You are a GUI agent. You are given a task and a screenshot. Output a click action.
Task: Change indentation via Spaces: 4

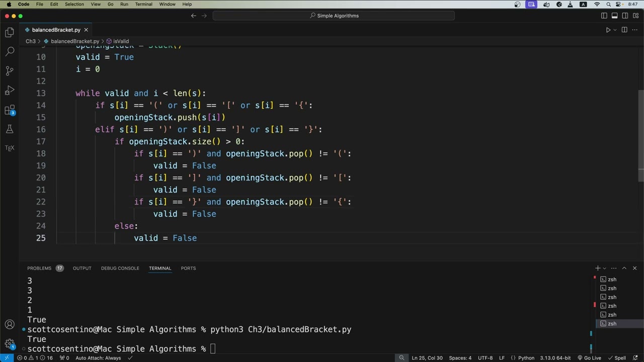pos(460,358)
